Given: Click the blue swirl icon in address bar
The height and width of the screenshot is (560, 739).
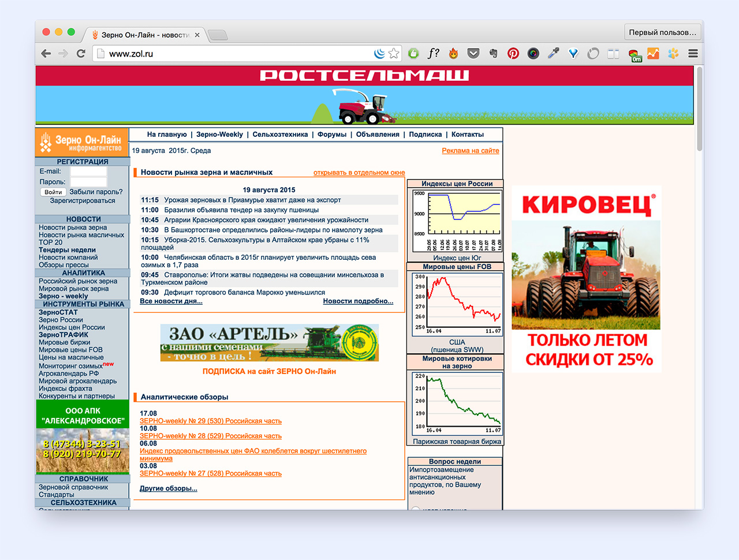Looking at the screenshot, I should pyautogui.click(x=379, y=54).
